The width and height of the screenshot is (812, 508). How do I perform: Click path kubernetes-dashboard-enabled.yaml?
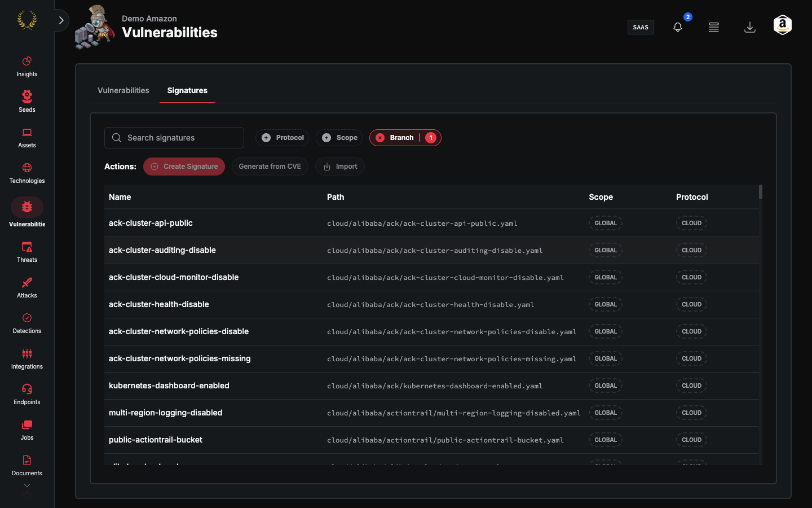tap(435, 386)
